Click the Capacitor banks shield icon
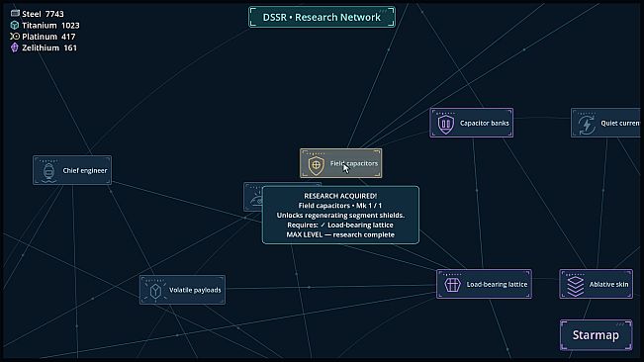Image resolution: width=644 pixels, height=362 pixels. tap(445, 124)
